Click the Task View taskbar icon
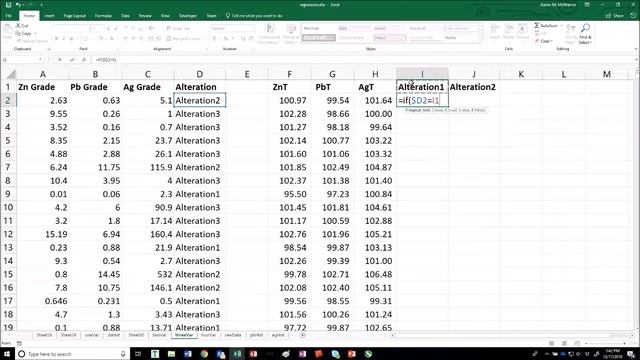Viewport: 640px width, 360px height. pos(138,354)
